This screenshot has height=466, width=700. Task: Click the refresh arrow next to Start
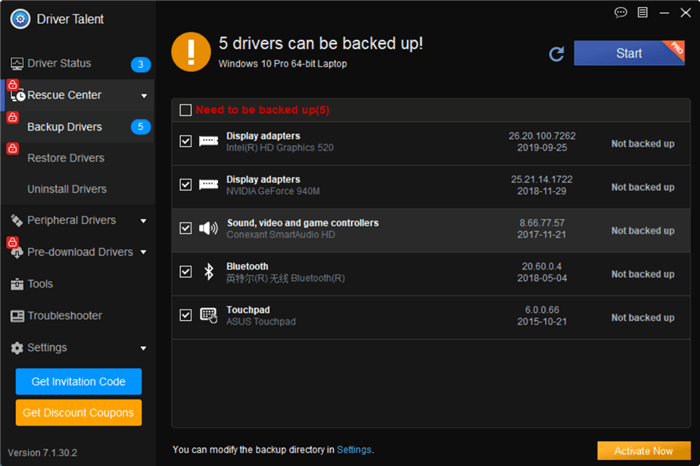click(556, 54)
